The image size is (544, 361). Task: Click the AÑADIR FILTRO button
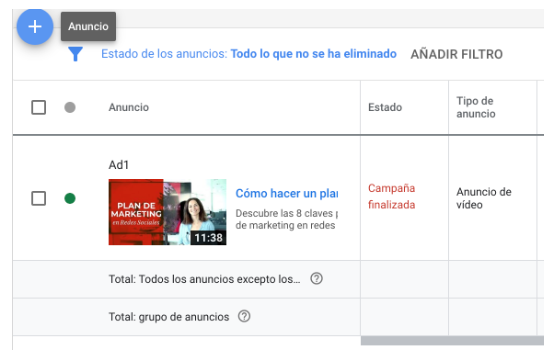[x=457, y=54]
